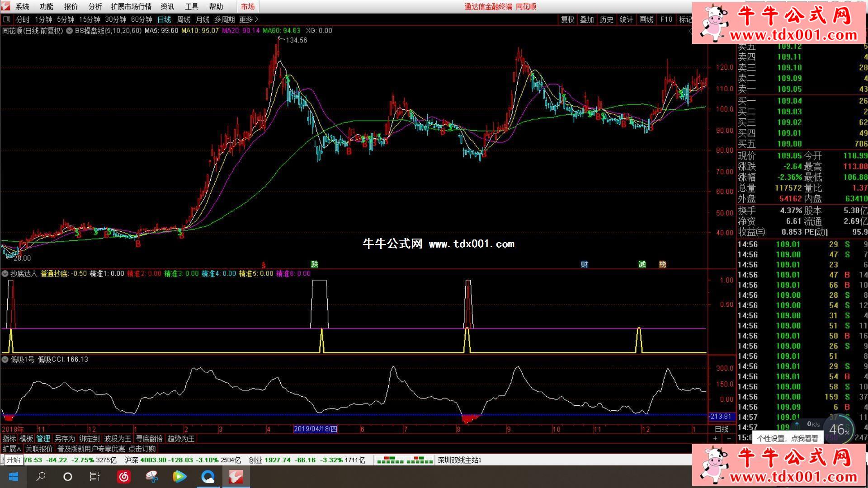868x488 pixels.
Task: Open the 系统 menu
Action: 22,7
